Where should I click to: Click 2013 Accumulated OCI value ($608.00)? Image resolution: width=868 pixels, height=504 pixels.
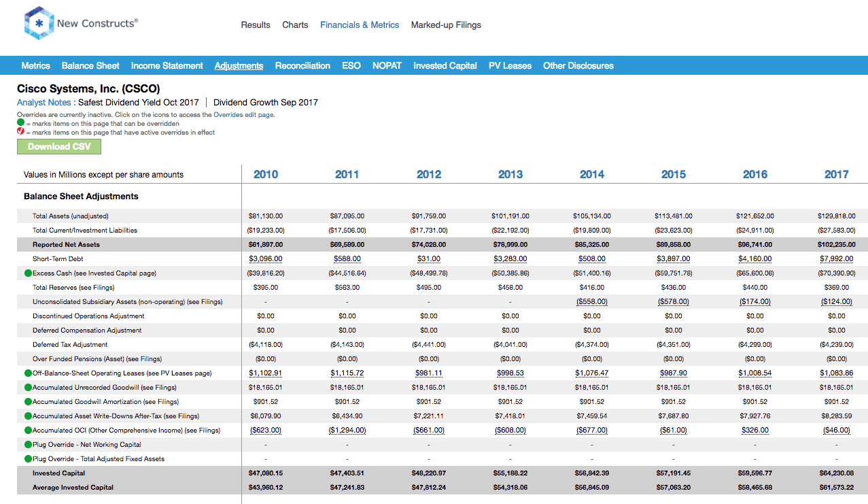coord(510,431)
